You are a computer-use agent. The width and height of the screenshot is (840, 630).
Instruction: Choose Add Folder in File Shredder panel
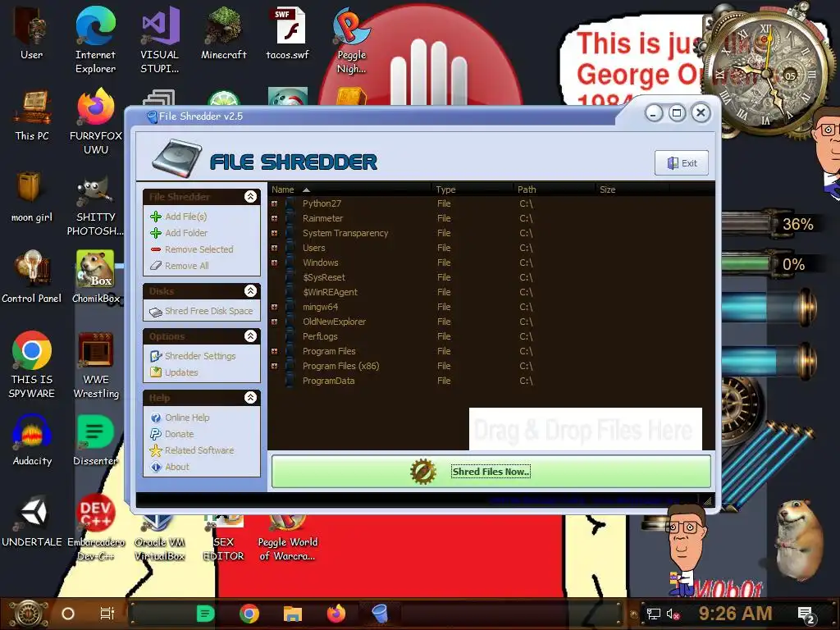coord(185,233)
